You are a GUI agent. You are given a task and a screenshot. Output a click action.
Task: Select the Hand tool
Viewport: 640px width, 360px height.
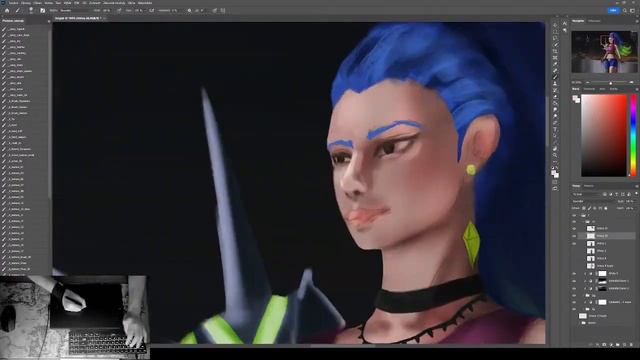[555, 149]
